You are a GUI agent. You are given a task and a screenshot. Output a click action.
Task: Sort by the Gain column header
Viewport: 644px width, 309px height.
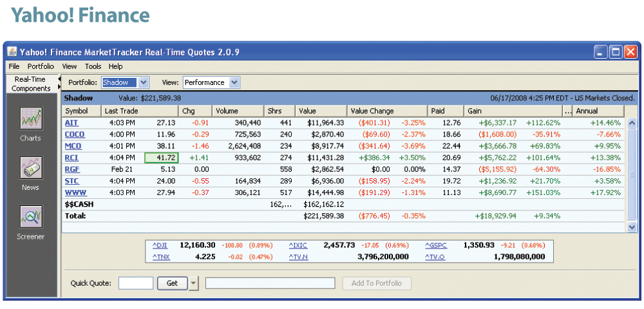coord(513,111)
